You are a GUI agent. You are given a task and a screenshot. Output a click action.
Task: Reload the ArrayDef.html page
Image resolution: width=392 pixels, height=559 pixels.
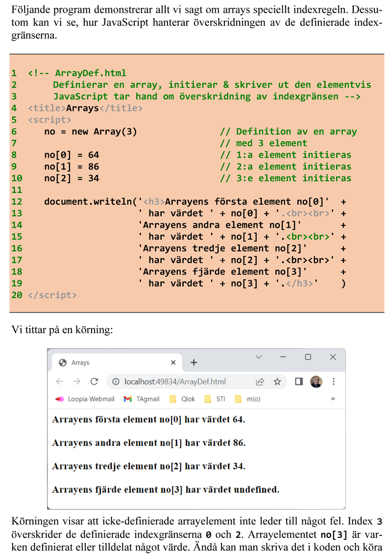tap(94, 382)
